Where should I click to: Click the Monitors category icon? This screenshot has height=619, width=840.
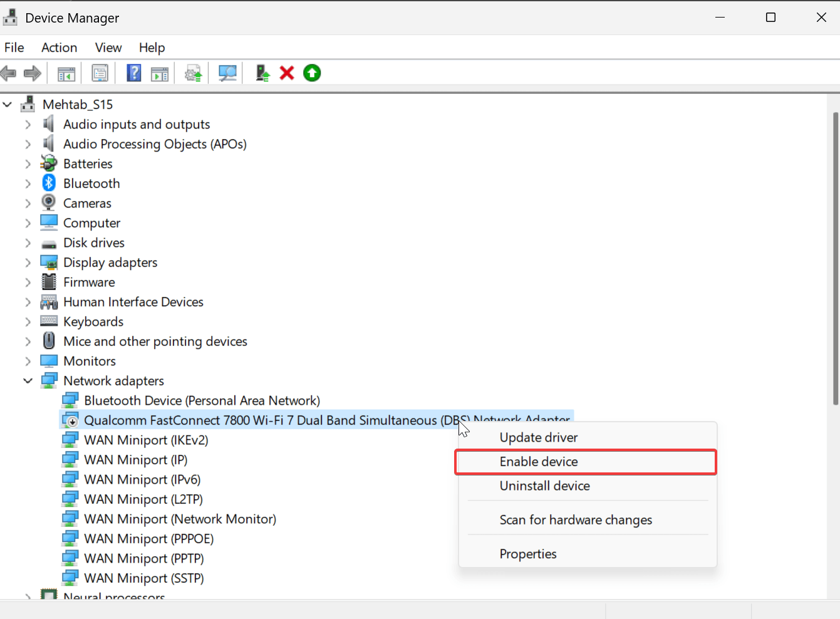49,361
